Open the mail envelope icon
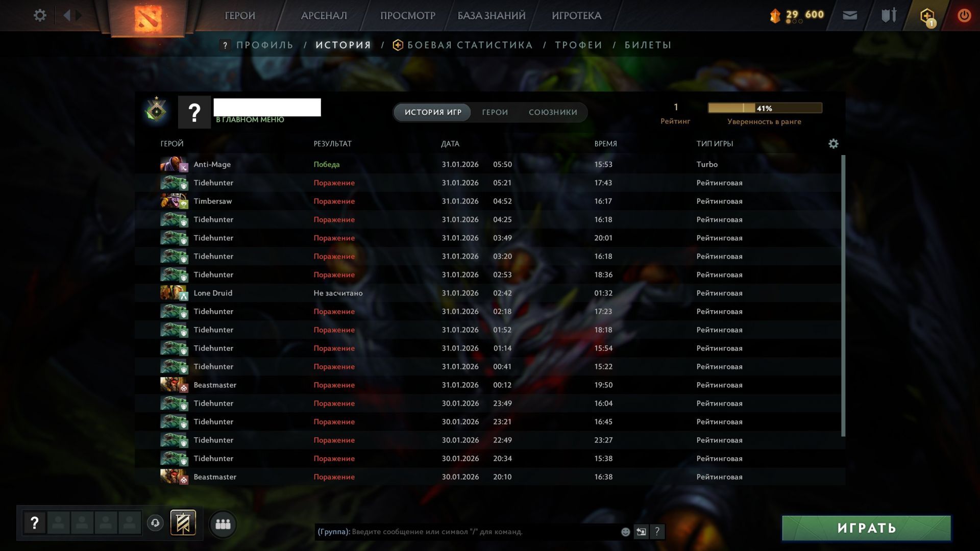 click(850, 15)
